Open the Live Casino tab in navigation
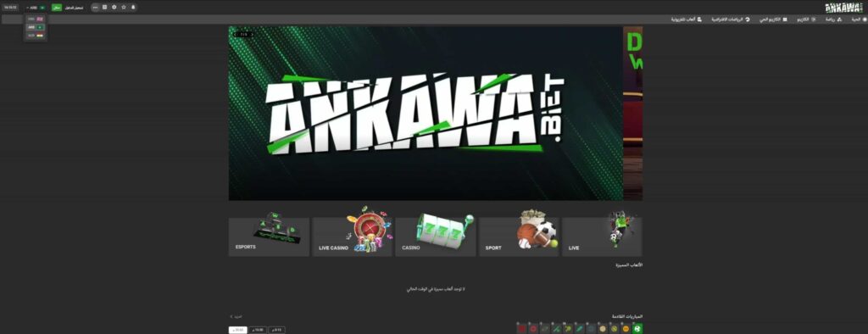This screenshot has height=334, width=868. [773, 19]
